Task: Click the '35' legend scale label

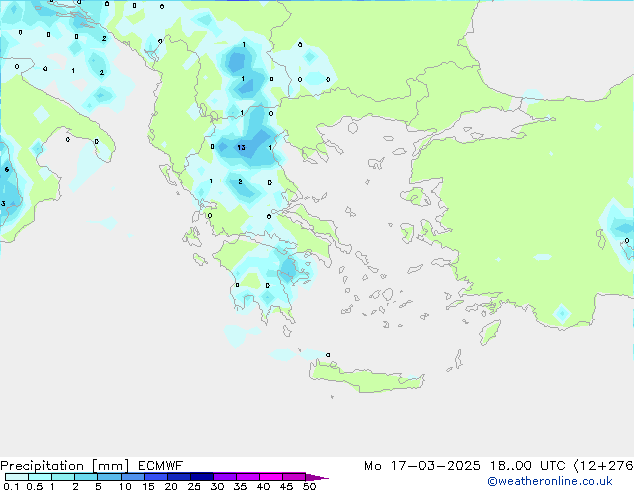Action: pyautogui.click(x=240, y=486)
